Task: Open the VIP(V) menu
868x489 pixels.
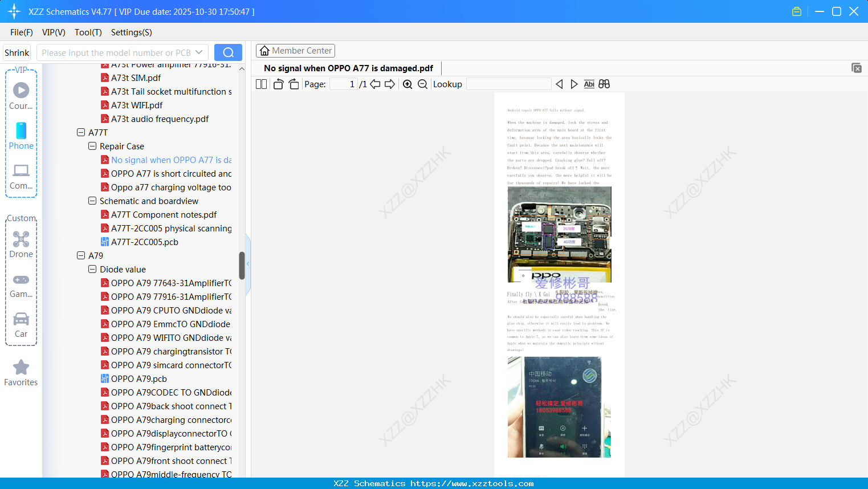Action: (x=54, y=32)
